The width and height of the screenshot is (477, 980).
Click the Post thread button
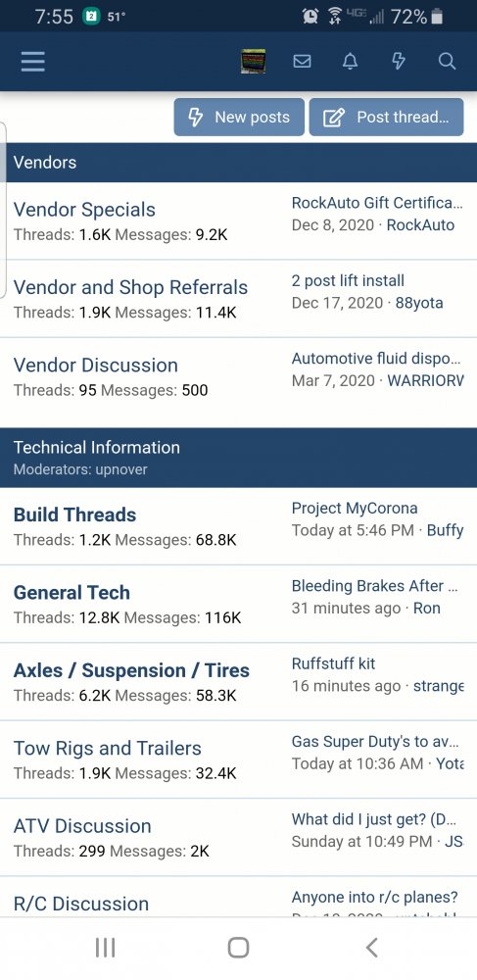click(x=387, y=117)
